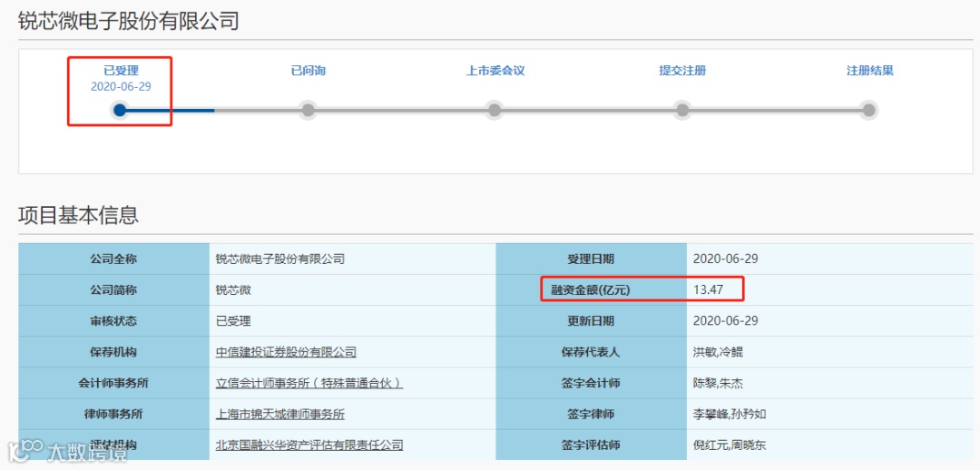Open the 中信建投证券股份有限公司 link
980x470 pixels.
[286, 352]
